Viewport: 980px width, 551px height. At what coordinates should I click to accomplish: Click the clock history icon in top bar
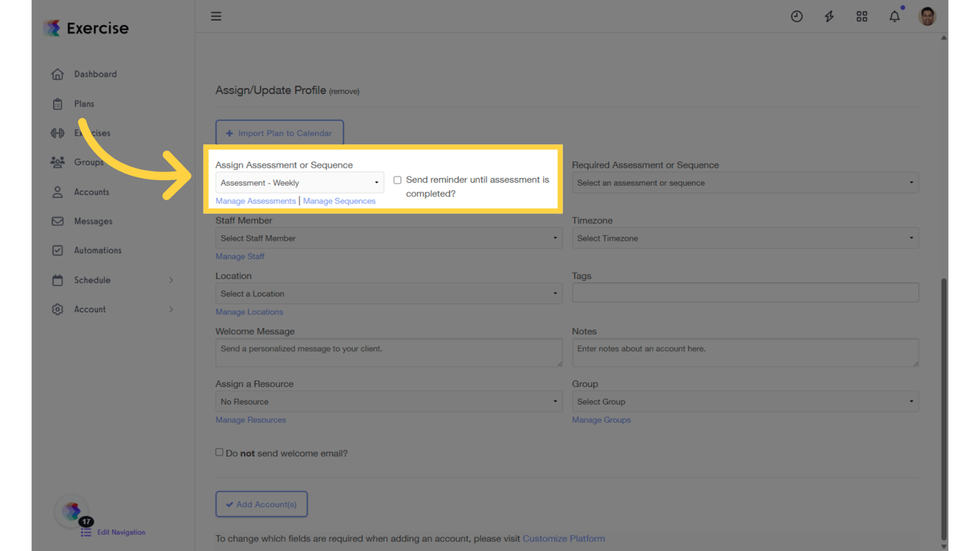click(796, 16)
